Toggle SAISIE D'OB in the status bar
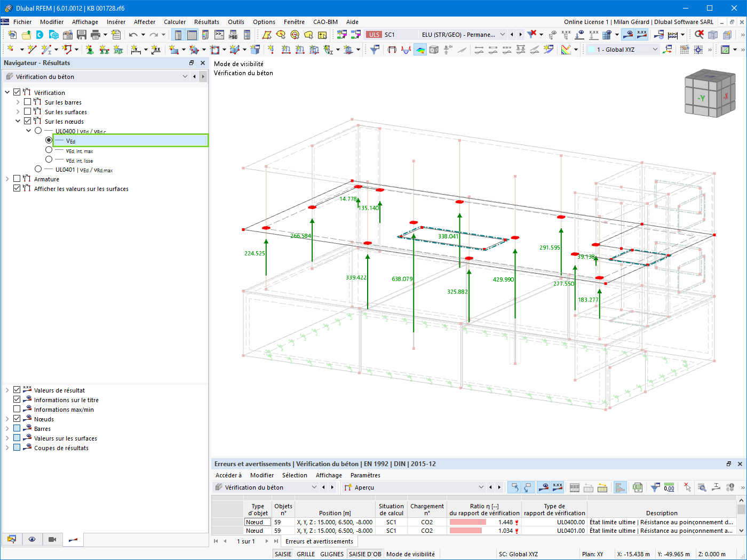747x560 pixels. [365, 554]
